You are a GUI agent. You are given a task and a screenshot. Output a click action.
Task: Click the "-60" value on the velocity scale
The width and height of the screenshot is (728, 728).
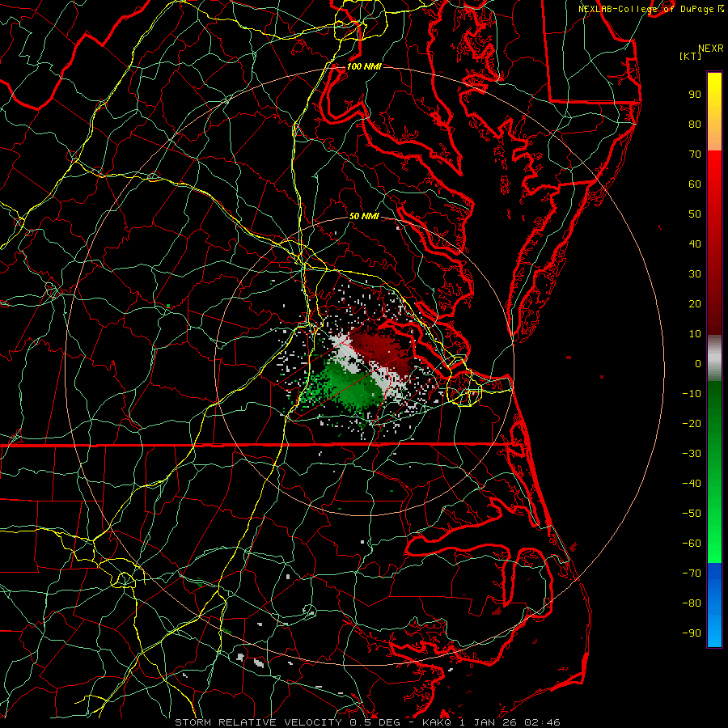point(692,544)
